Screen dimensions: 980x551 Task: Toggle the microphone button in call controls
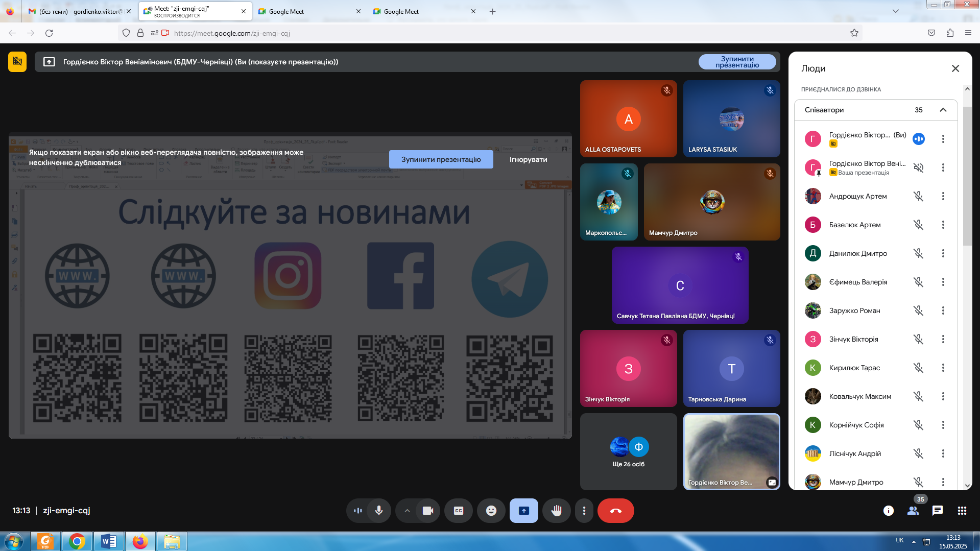(378, 511)
